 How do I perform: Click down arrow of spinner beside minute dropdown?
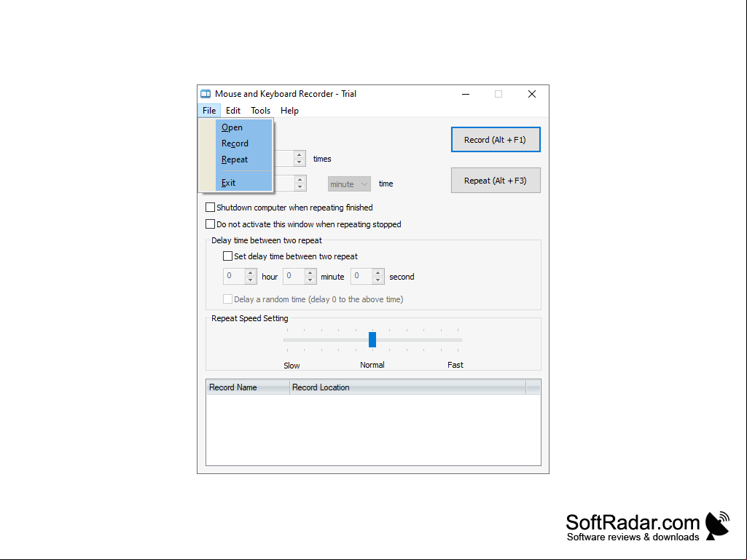300,186
